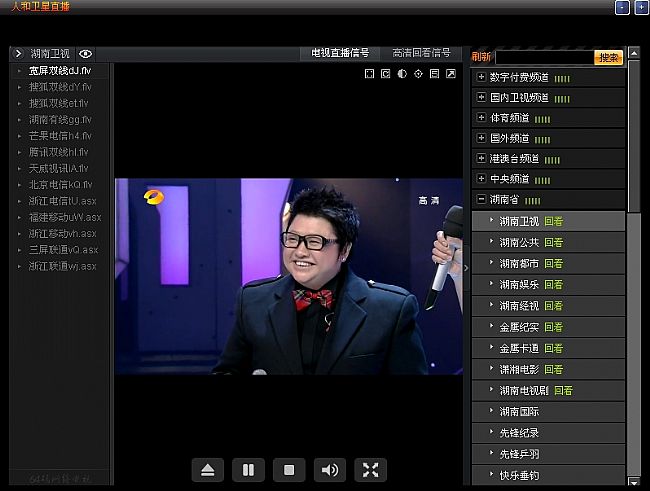Click the channel list scrollbar up arrow
This screenshot has height=491, width=650.
(x=634, y=53)
